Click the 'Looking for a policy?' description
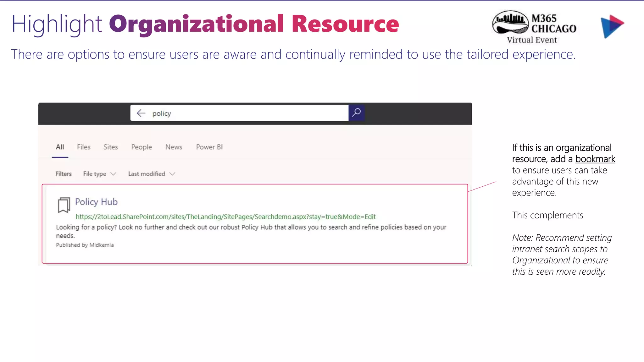The image size is (644, 362). pos(251,231)
